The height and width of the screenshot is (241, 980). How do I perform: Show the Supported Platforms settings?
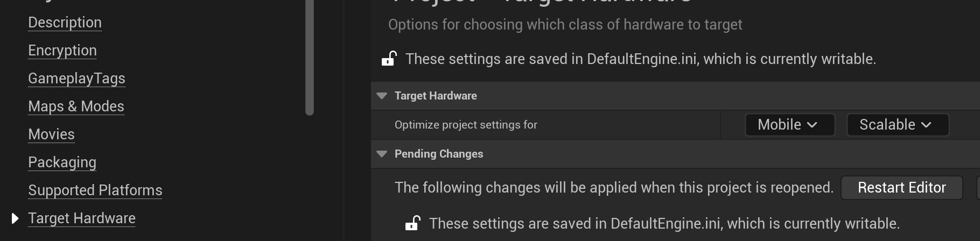coord(95,190)
